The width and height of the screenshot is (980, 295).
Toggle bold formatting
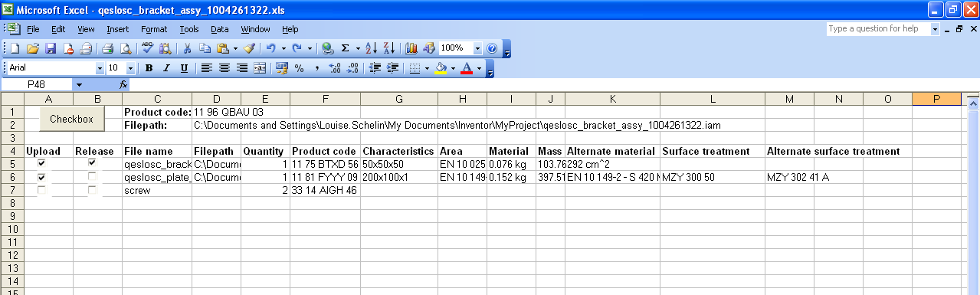pos(149,68)
